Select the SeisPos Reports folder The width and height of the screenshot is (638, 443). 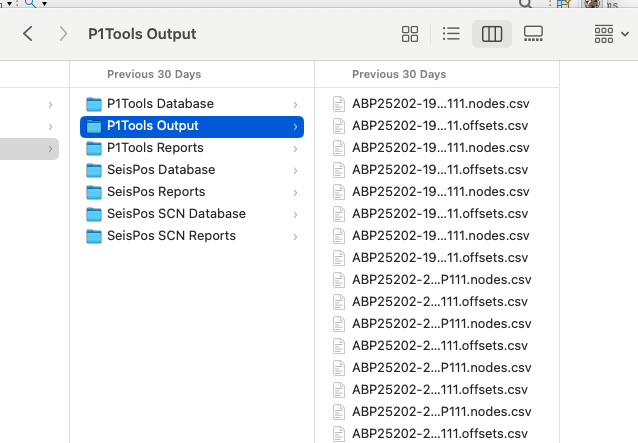click(x=155, y=192)
